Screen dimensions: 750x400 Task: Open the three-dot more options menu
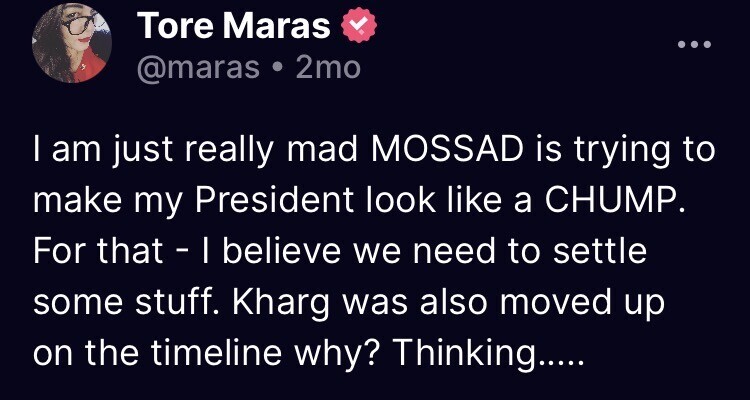click(x=693, y=45)
